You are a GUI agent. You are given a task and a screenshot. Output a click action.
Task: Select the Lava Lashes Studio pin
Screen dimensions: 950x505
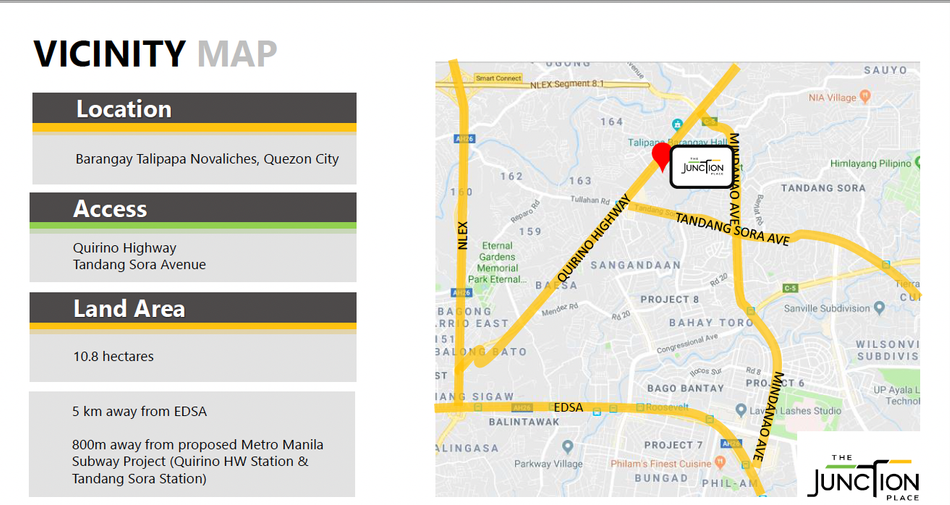pyautogui.click(x=740, y=411)
